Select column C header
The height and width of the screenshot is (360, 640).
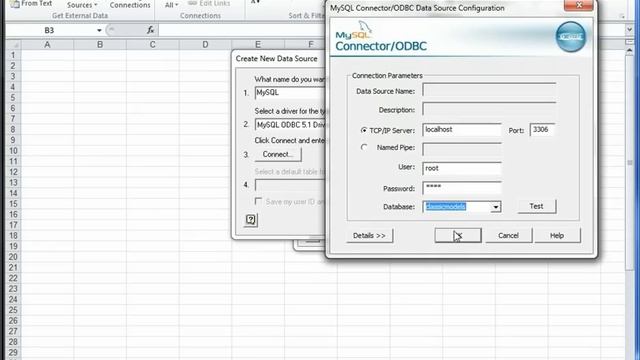[x=153, y=44]
